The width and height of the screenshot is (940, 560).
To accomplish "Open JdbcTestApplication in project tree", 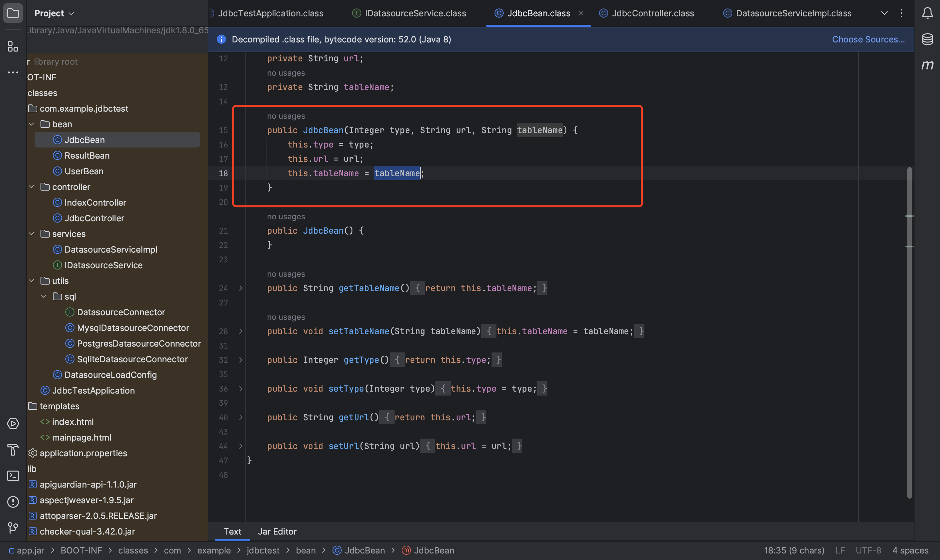I will 93,391.
